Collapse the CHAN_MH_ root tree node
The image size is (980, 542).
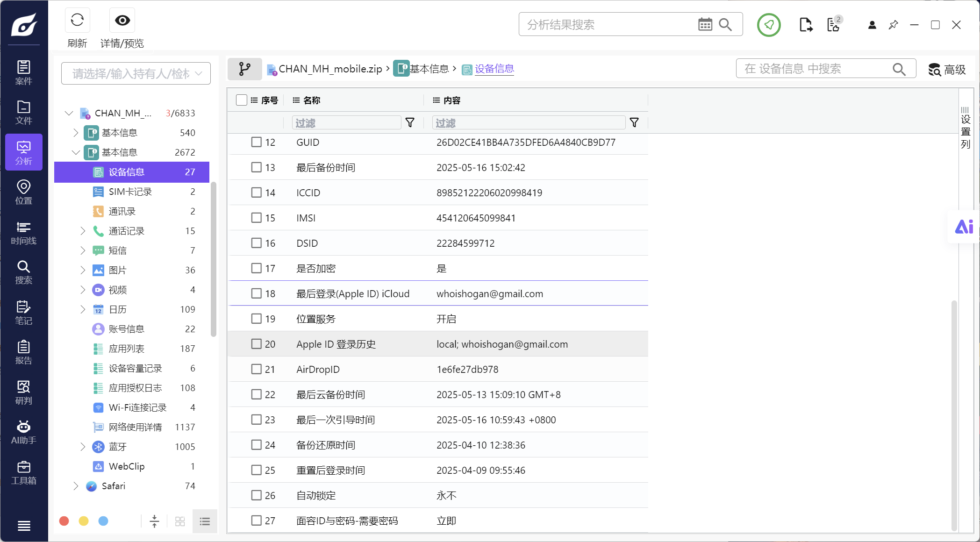pos(69,113)
